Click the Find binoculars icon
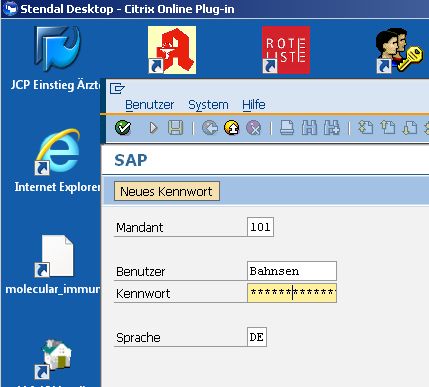429x387 pixels. (309, 128)
